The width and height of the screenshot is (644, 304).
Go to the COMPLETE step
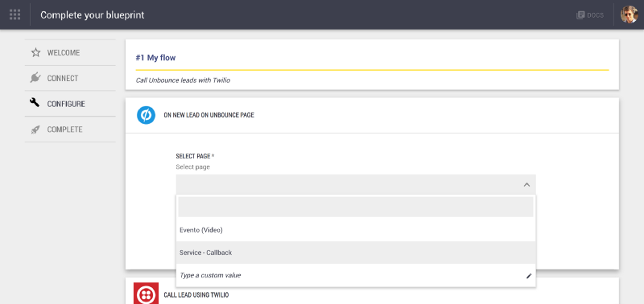pos(70,129)
